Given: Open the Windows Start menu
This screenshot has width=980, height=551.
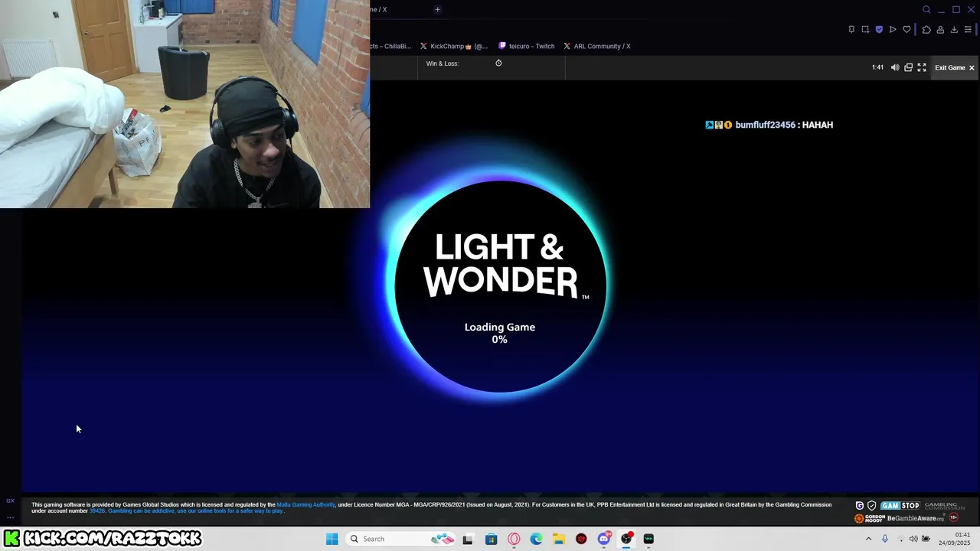Looking at the screenshot, I should 332,539.
